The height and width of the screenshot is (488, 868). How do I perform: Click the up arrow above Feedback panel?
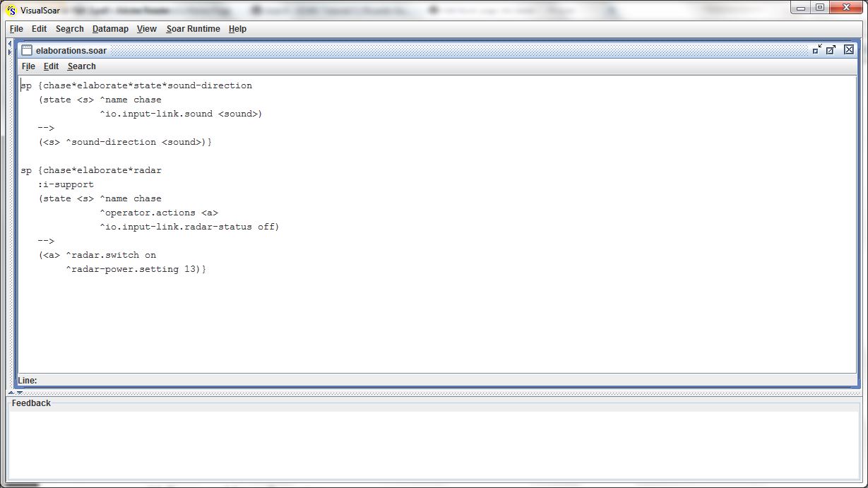11,393
